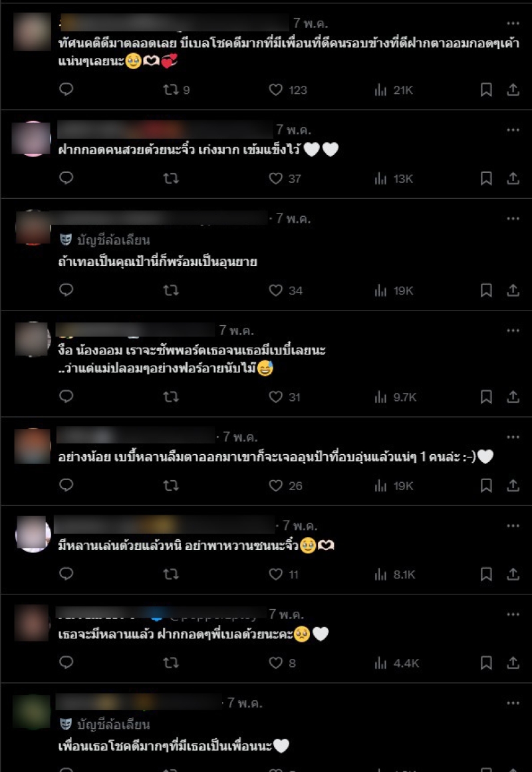The width and height of the screenshot is (532, 772).
Task: Open the profile avatar of the first reply
Action: point(32,32)
